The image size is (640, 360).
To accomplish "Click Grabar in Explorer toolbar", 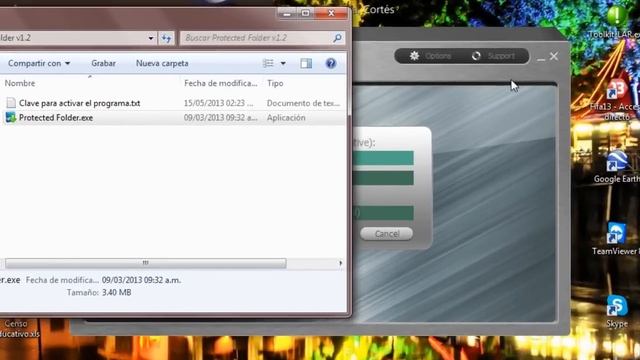I will pos(103,63).
